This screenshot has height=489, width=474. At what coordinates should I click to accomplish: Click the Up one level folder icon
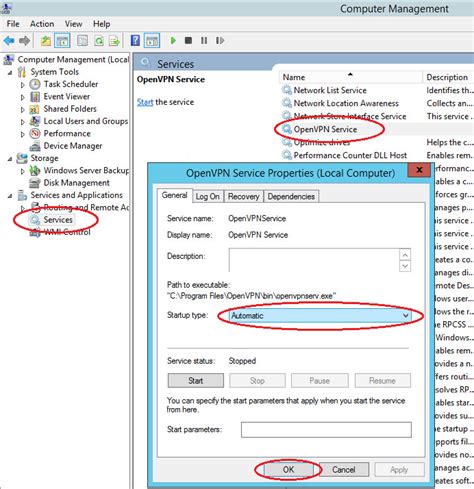tap(46, 41)
